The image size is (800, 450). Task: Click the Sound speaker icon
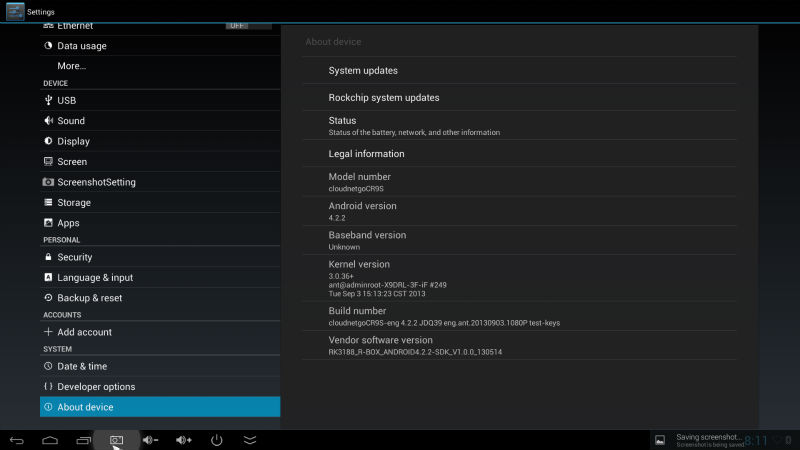pos(48,121)
